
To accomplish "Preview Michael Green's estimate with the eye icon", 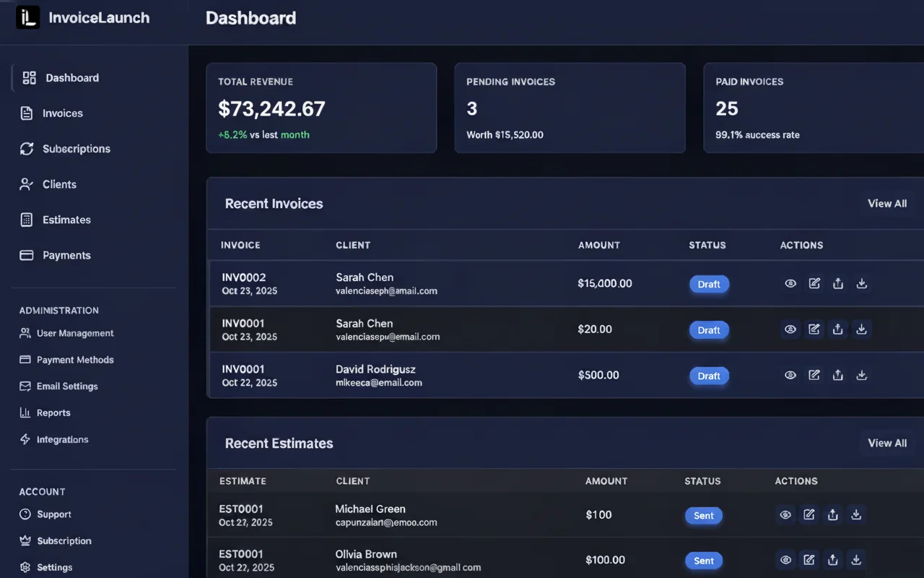I will click(x=785, y=514).
